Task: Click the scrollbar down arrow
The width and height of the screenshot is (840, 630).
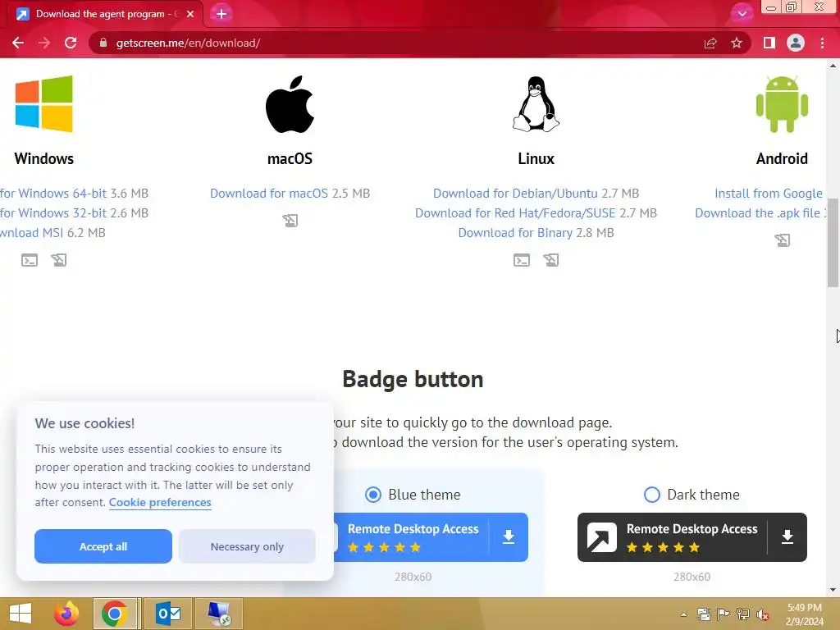Action: [833, 591]
